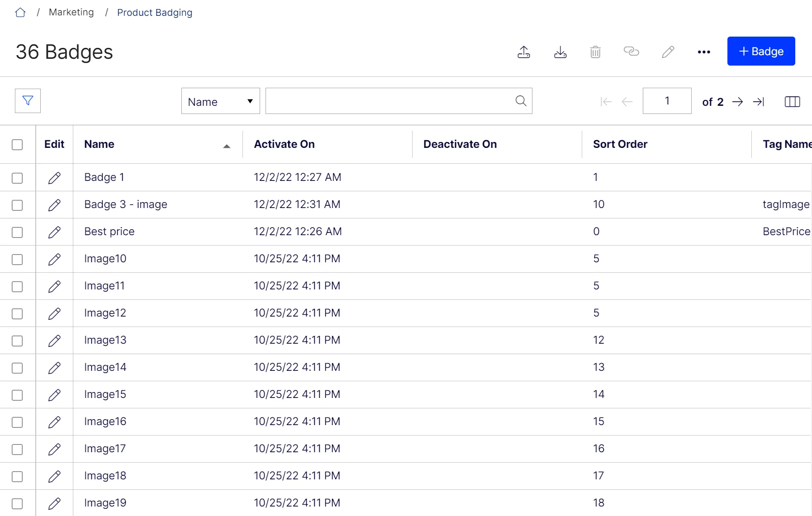Click the edit pencil for Best price
This screenshot has width=812, height=516.
point(54,232)
